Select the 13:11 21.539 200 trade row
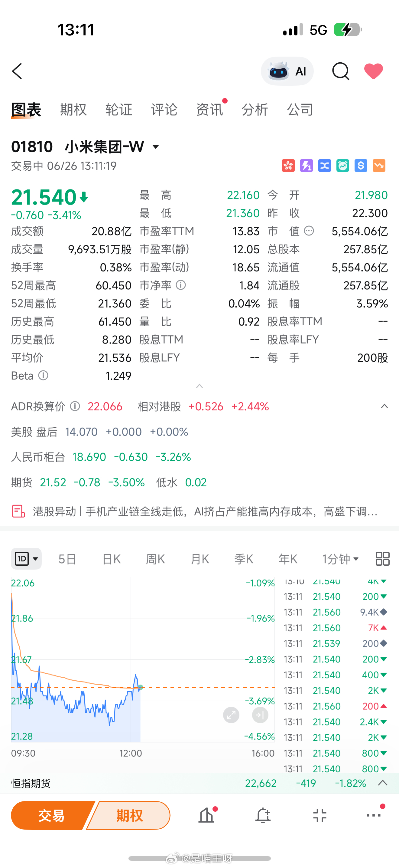 coord(336,643)
